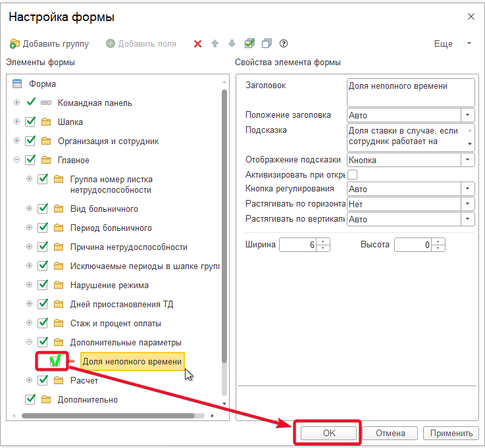Viewport: 485px width, 448px height.
Task: Click the tree horizontal scrollbar
Action: click(109, 416)
